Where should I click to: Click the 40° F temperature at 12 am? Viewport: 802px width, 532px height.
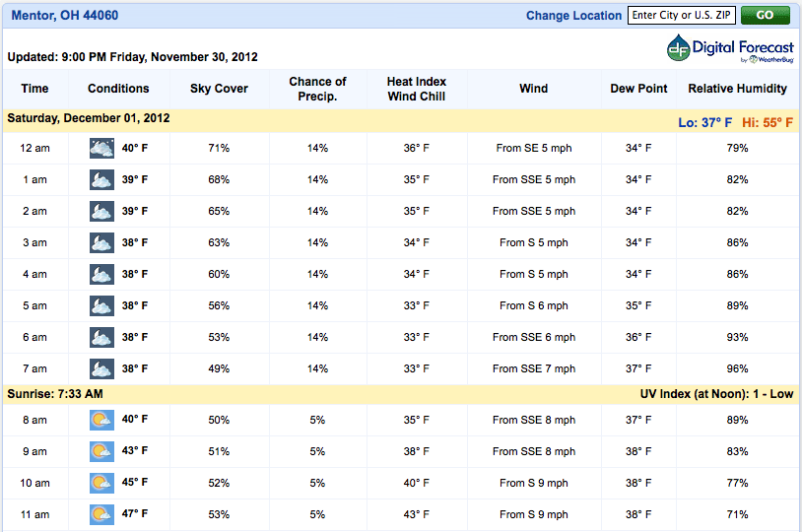[x=135, y=149]
